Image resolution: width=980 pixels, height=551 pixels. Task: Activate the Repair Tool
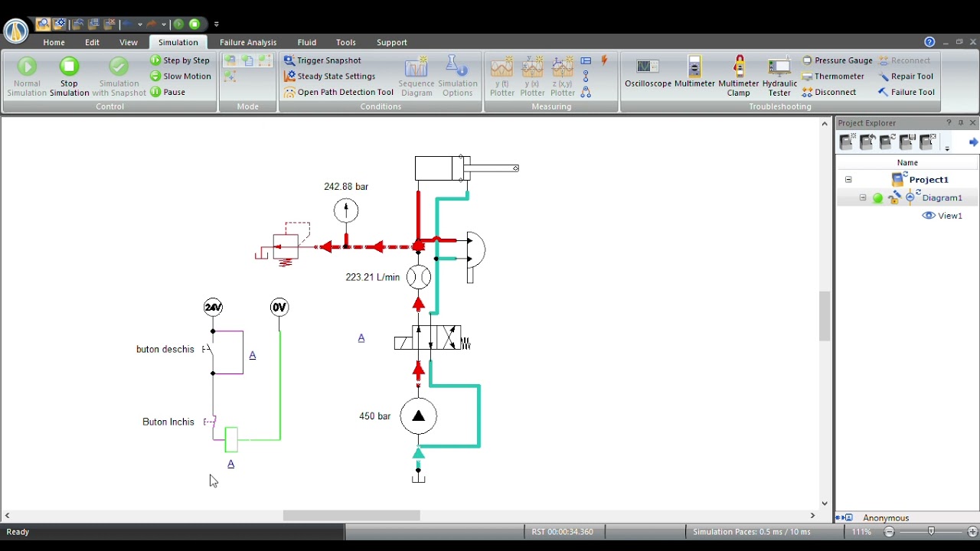coord(906,77)
